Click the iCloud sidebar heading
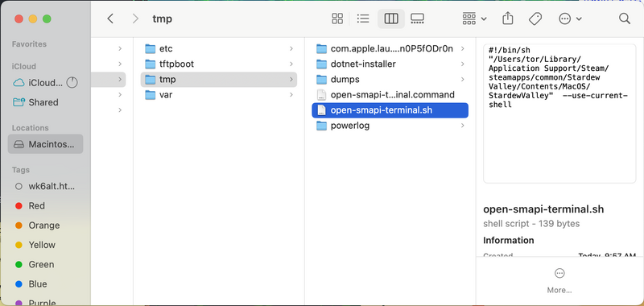Image resolution: width=644 pixels, height=306 pixels. (x=24, y=66)
